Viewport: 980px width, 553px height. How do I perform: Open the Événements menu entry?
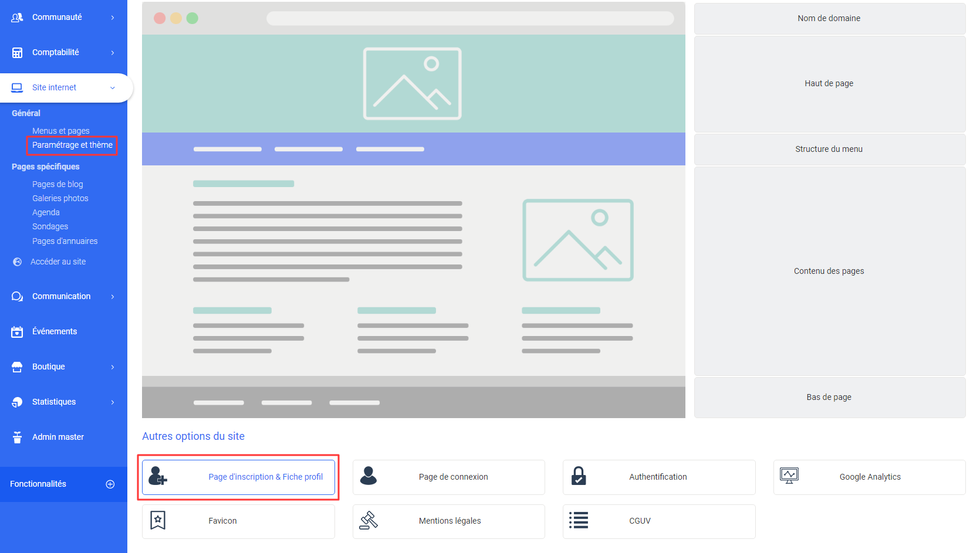click(55, 331)
